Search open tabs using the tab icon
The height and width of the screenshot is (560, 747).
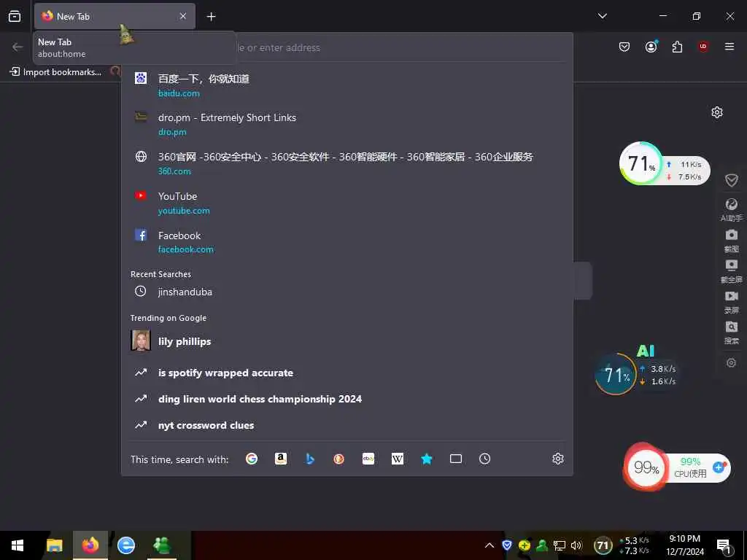(456, 459)
